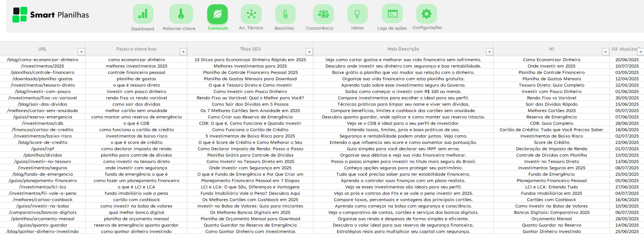The image size is (644, 234).
Task: Expand the Título SEO filter arrow
Action: [309, 52]
